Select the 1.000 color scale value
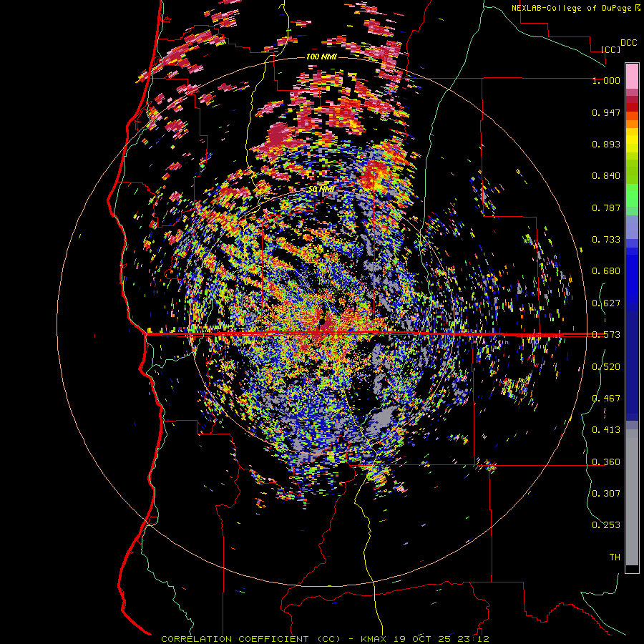 pos(606,81)
